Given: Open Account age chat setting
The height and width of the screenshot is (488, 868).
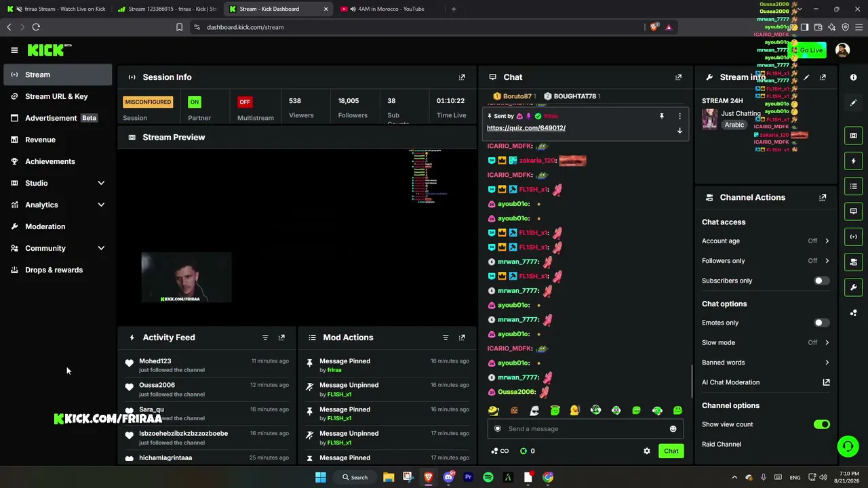Looking at the screenshot, I should click(766, 241).
